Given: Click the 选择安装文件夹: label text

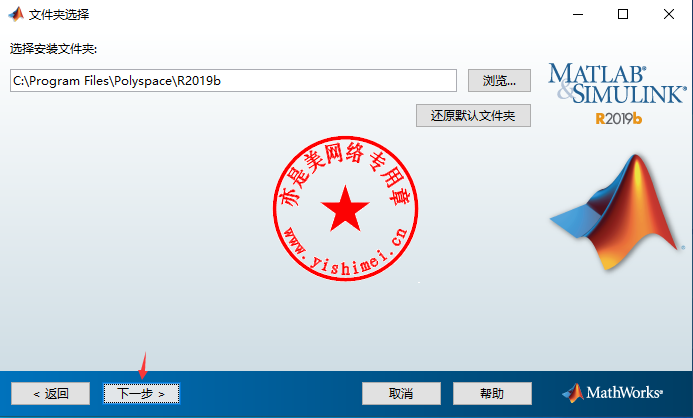Looking at the screenshot, I should [53, 49].
